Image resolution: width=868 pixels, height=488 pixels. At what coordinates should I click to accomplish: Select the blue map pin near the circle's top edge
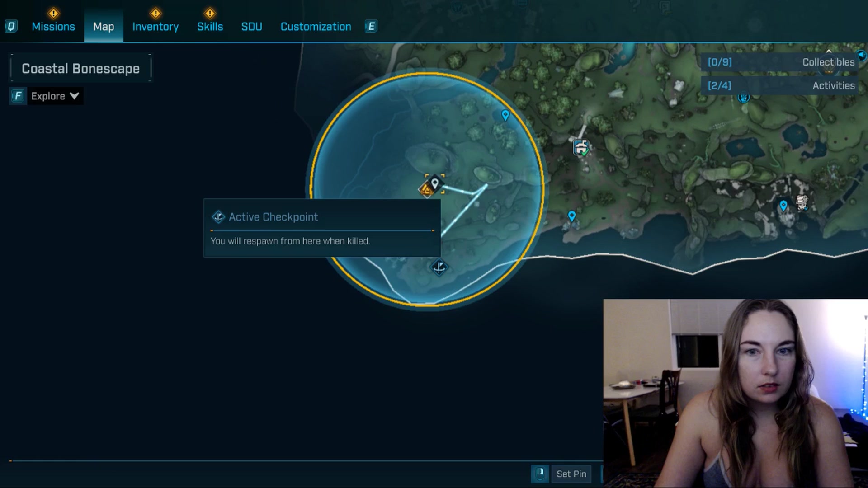[505, 115]
